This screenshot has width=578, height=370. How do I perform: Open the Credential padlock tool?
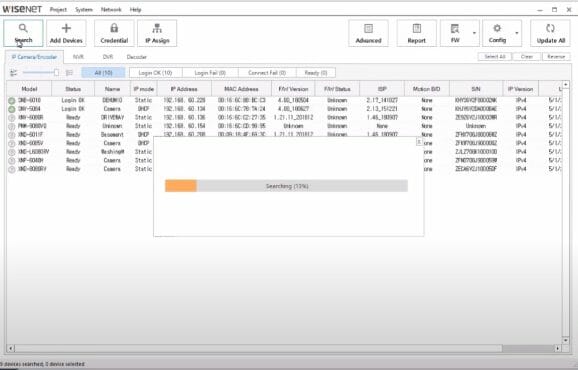point(114,33)
